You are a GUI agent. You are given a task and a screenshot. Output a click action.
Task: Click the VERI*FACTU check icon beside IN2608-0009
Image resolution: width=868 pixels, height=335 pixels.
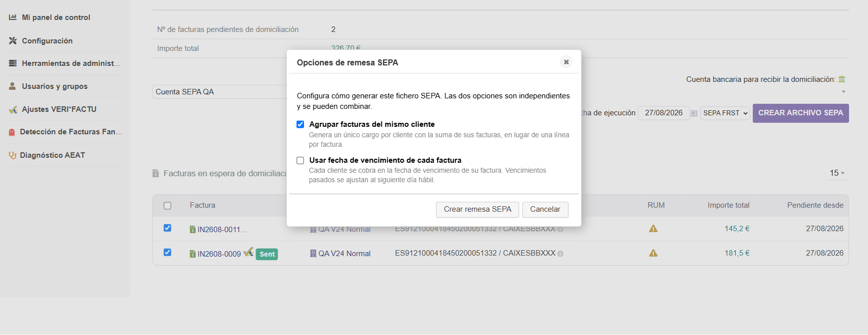248,252
